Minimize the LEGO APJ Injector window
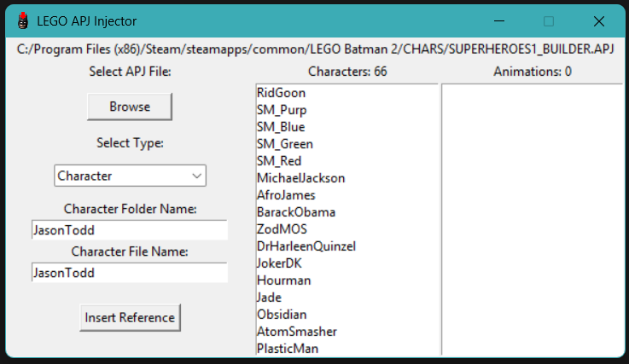 [x=499, y=20]
